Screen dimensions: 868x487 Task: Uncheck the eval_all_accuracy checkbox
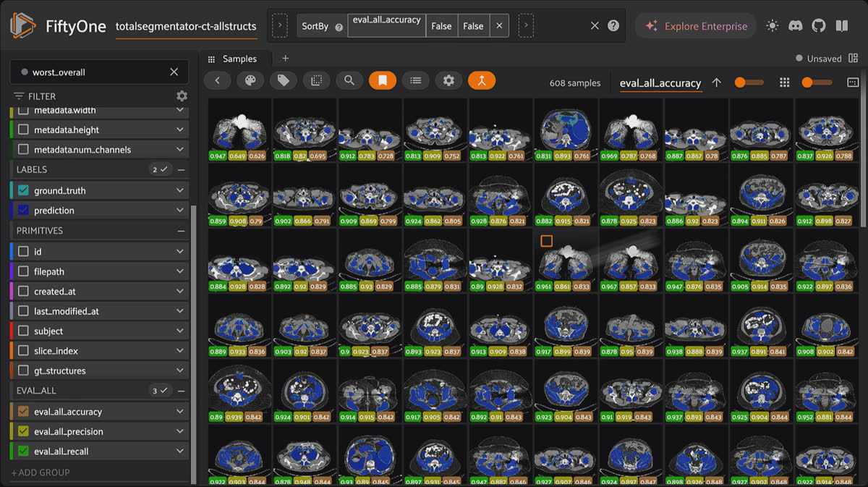tap(23, 412)
